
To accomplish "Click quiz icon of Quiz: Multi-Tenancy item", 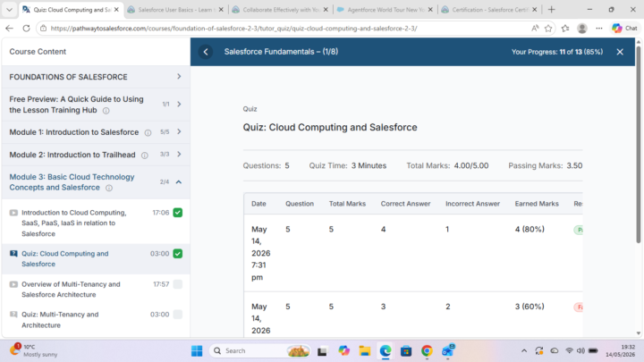I will (13, 315).
